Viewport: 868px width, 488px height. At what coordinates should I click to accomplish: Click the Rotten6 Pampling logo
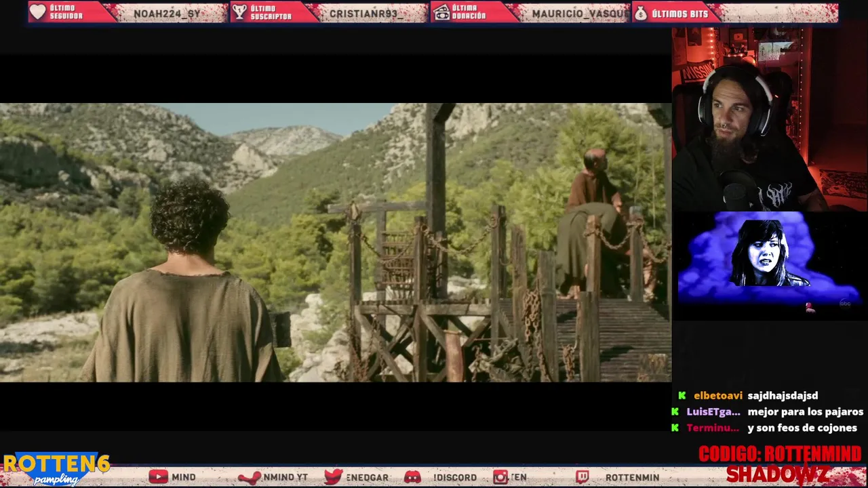pyautogui.click(x=56, y=469)
